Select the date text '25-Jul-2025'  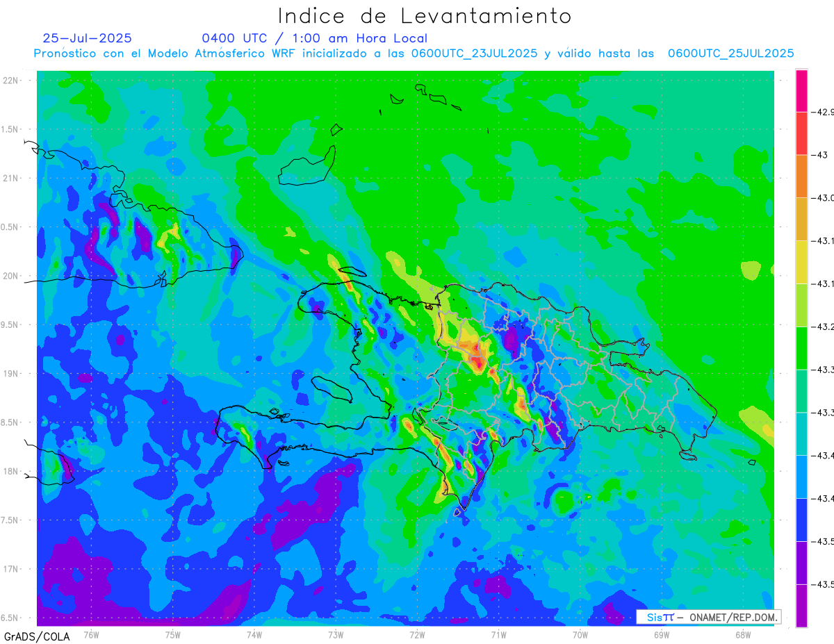[x=87, y=38]
